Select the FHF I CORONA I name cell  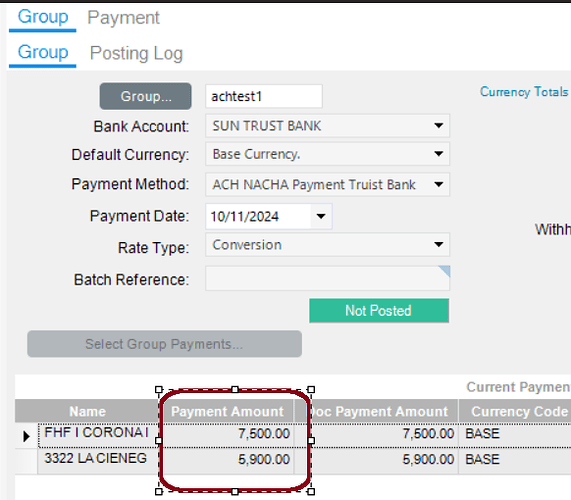click(x=98, y=435)
